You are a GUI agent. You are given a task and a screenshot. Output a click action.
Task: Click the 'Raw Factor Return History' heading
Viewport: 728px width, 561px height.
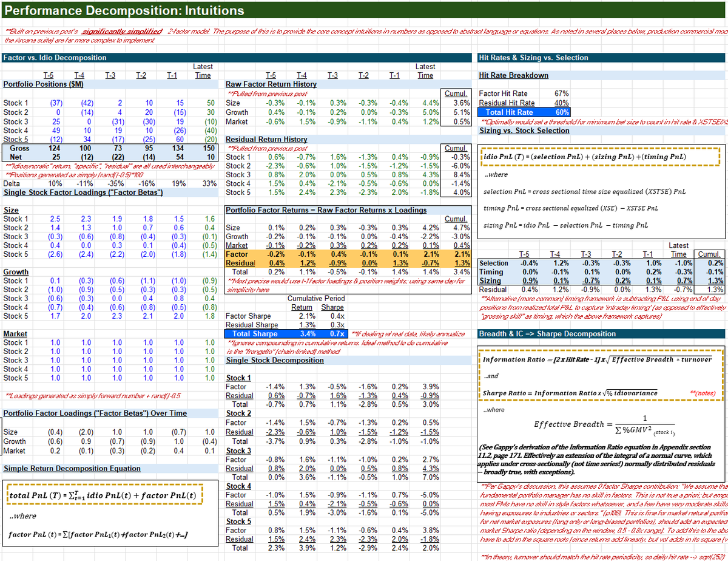(x=271, y=84)
